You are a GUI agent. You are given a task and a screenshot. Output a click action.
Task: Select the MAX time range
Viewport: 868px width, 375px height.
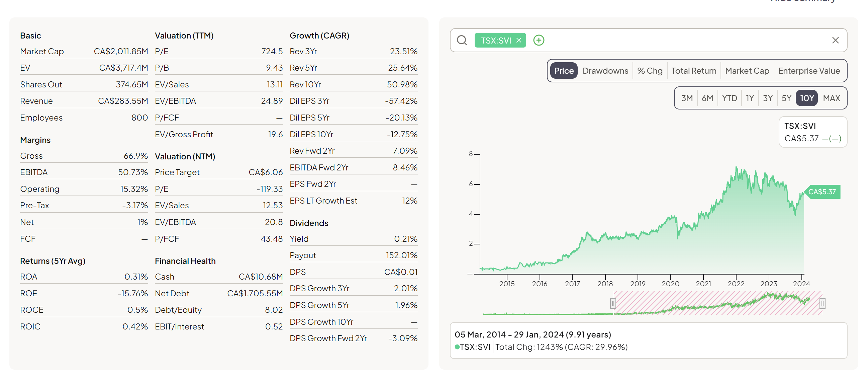click(x=831, y=98)
